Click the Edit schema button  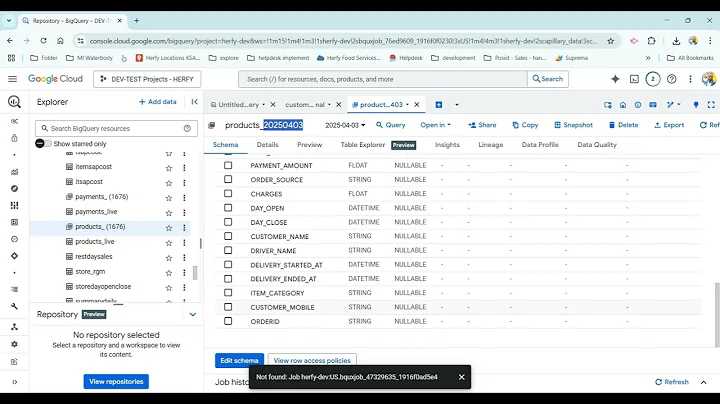pyautogui.click(x=239, y=360)
